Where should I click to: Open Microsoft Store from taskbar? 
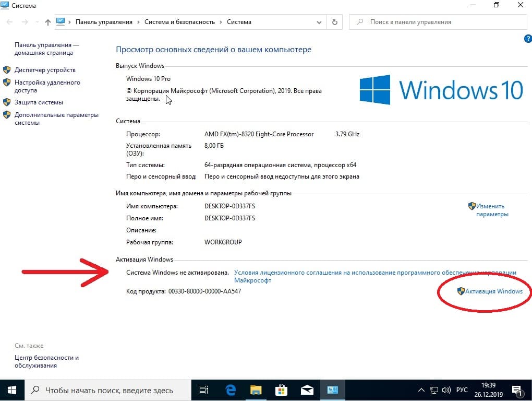tap(282, 390)
